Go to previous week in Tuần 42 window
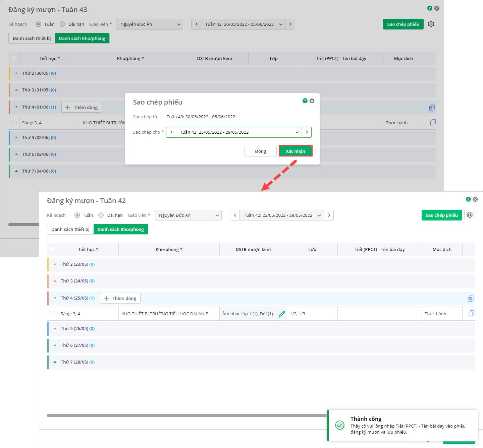Screen dimensions: 483x448 point(235,215)
